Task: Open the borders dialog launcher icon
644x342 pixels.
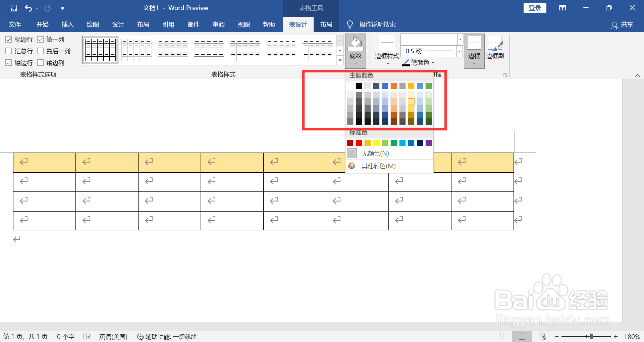Action: [x=505, y=75]
